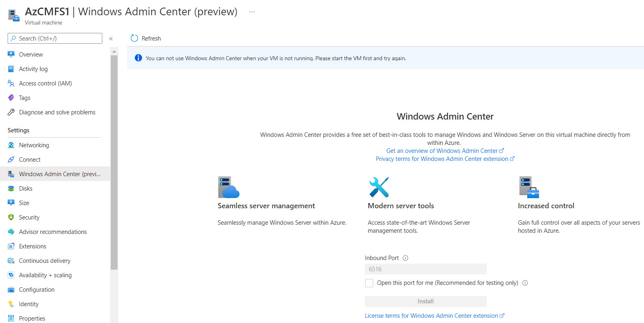Viewport: 644px width, 323px height.
Task: Click the Connect plug icon
Action: tap(11, 159)
